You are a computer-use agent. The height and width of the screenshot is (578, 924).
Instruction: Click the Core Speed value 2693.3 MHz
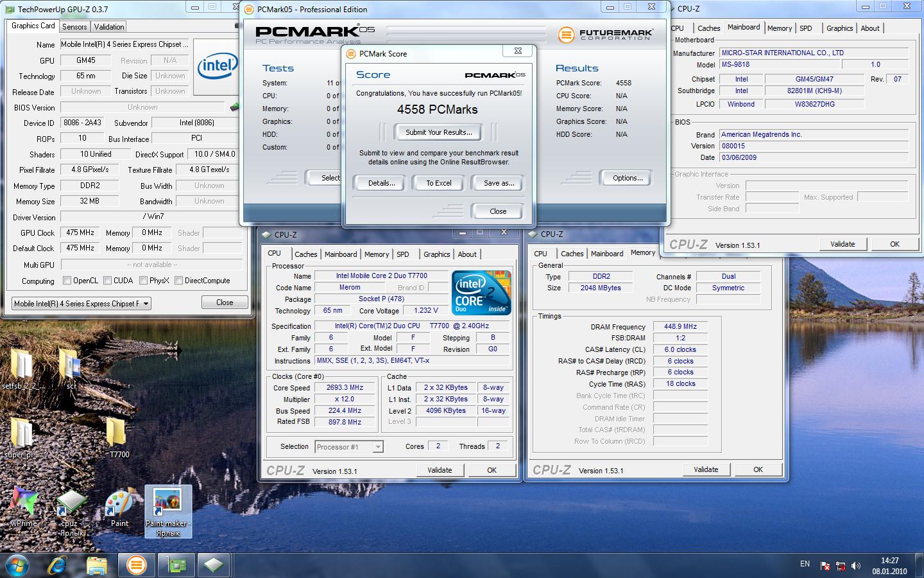(x=345, y=387)
